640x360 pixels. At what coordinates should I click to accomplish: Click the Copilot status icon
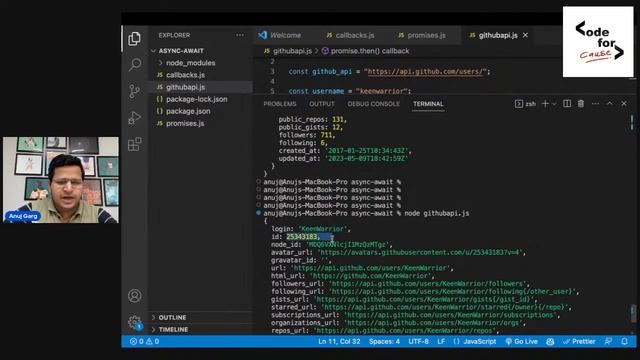pos(550,341)
